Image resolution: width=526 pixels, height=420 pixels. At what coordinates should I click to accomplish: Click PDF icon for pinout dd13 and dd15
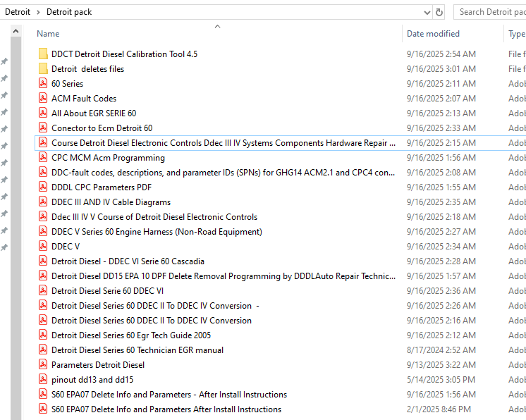[x=43, y=380]
